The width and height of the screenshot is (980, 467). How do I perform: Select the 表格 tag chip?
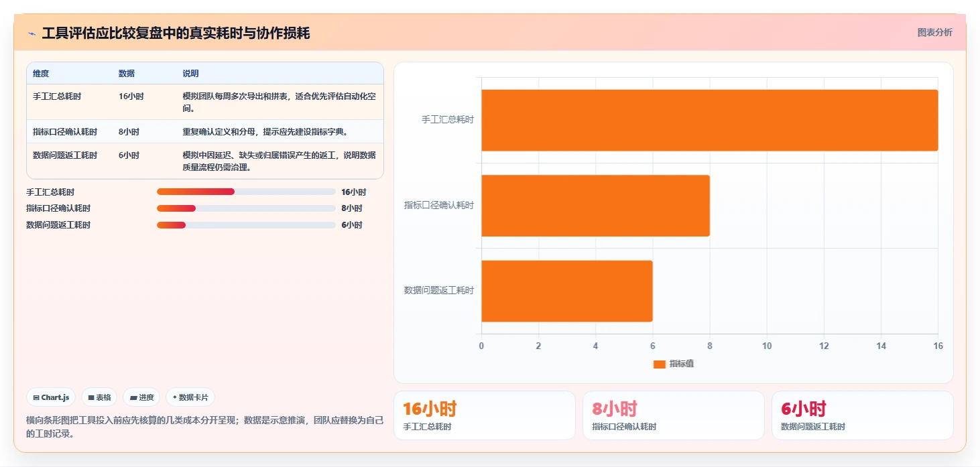pos(99,397)
